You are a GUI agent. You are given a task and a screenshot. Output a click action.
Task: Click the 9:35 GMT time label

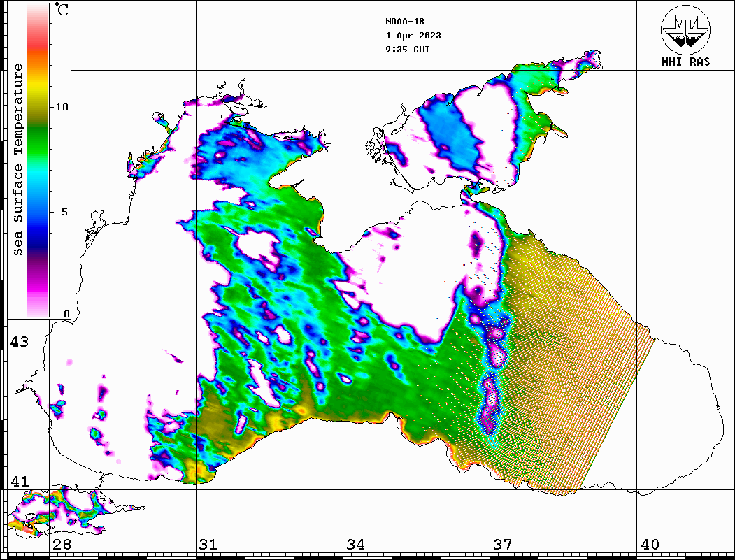point(407,50)
